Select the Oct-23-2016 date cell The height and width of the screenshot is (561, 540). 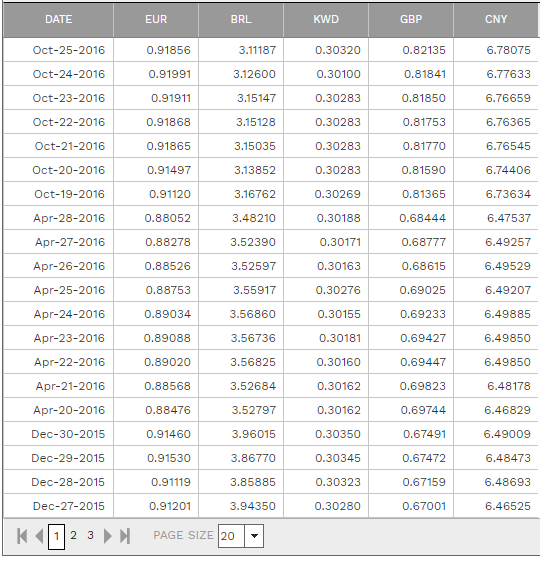click(x=58, y=98)
